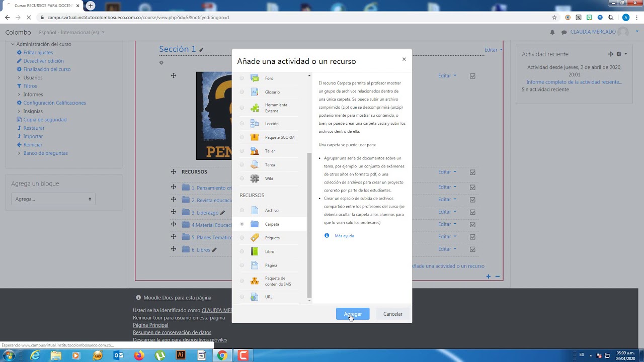Click the browser address bar

(297, 17)
